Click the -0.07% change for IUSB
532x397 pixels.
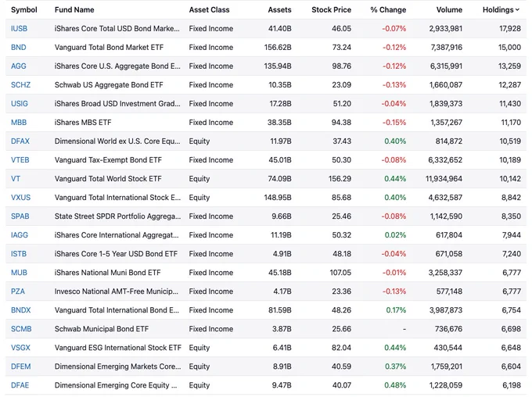[394, 28]
